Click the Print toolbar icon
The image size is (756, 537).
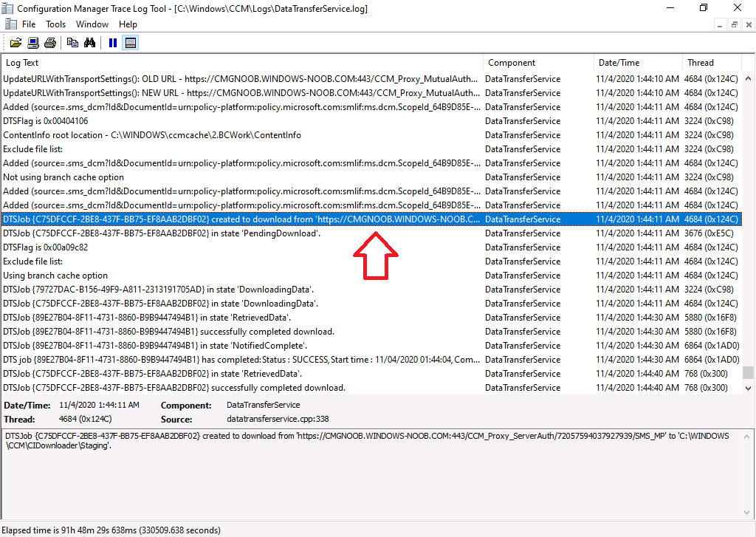(x=50, y=43)
